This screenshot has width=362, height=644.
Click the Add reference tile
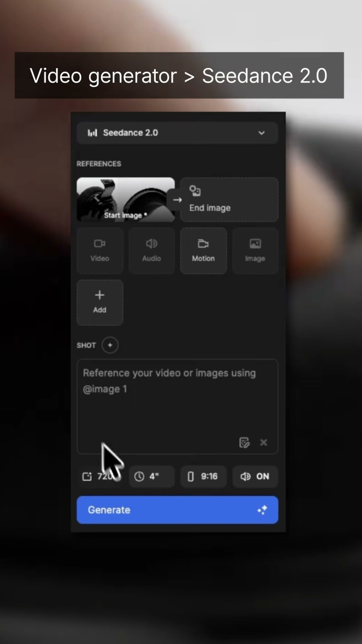point(100,303)
